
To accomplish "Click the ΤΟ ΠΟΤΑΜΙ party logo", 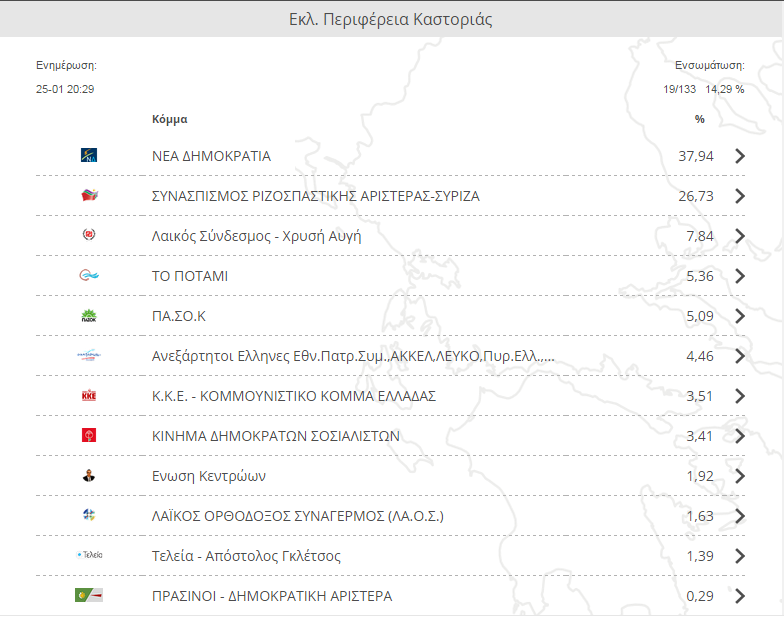I will (x=89, y=275).
